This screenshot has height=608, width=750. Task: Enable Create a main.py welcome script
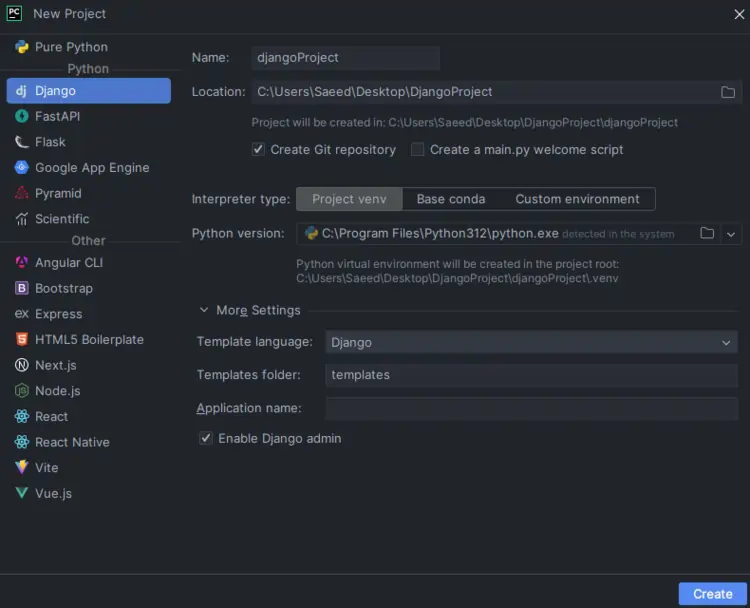point(418,150)
